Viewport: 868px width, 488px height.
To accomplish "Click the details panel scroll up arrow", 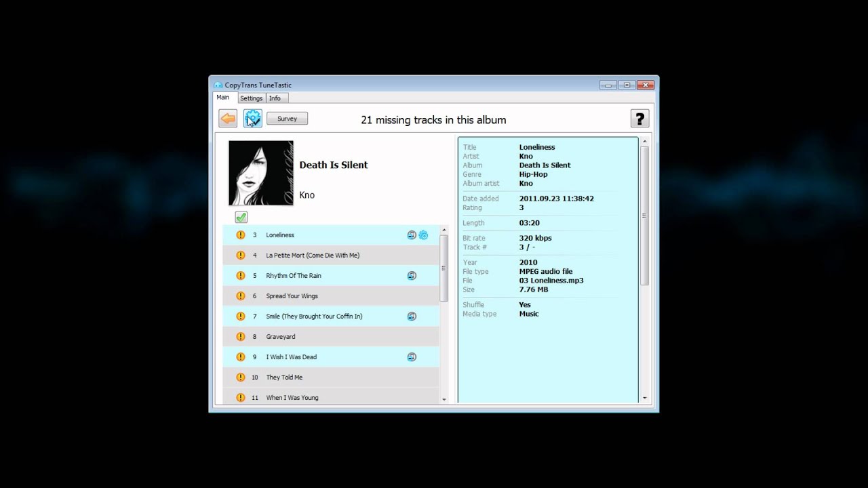I will (x=644, y=141).
